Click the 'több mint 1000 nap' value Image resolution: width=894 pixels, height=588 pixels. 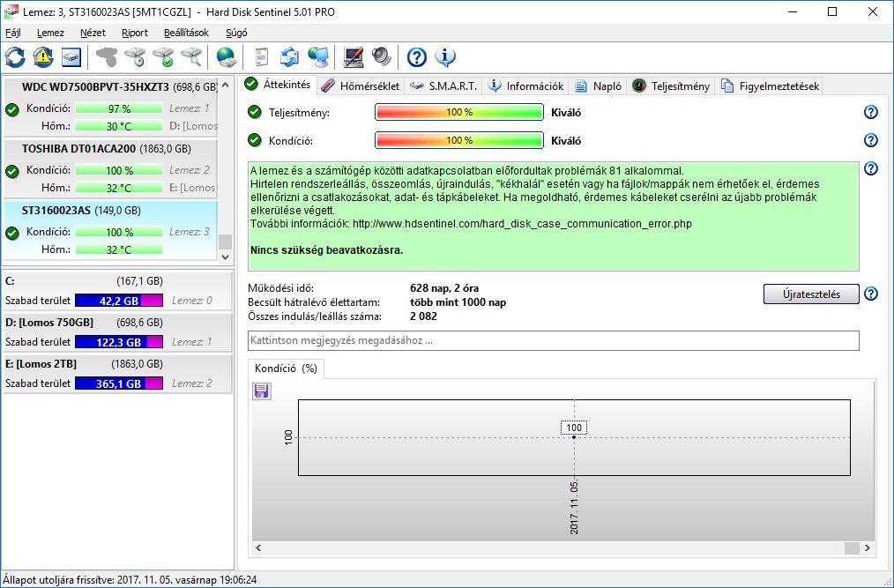click(x=458, y=302)
